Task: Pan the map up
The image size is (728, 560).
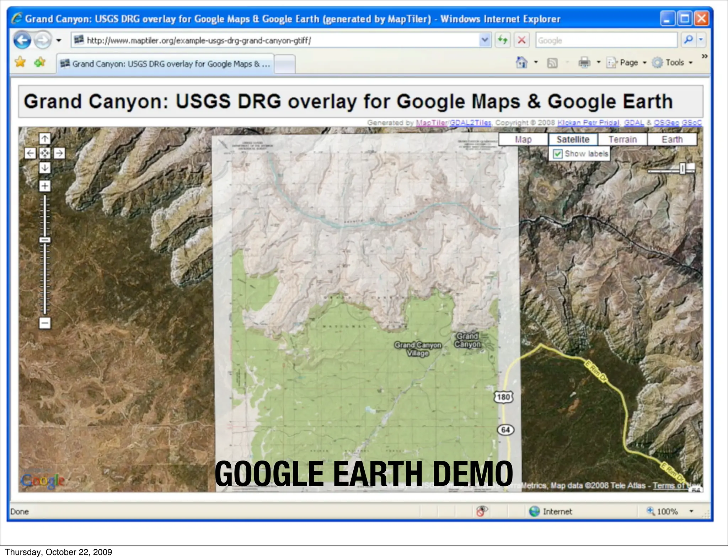Action: point(45,138)
